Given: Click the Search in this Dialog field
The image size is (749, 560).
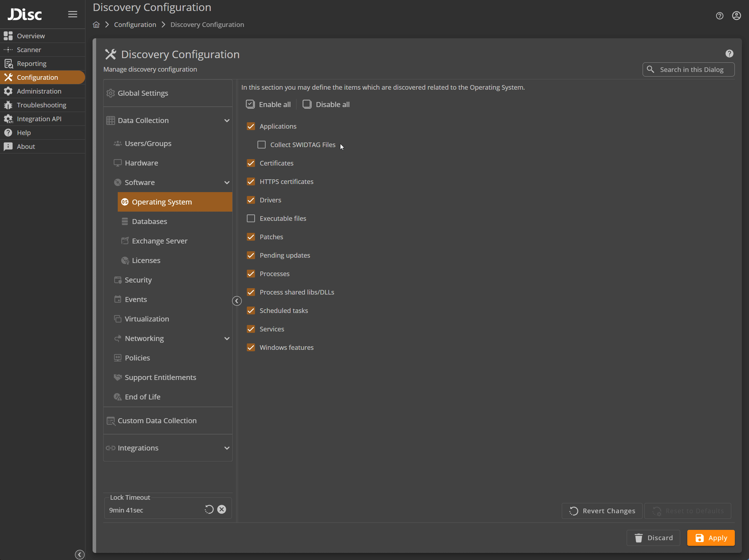Looking at the screenshot, I should [688, 69].
